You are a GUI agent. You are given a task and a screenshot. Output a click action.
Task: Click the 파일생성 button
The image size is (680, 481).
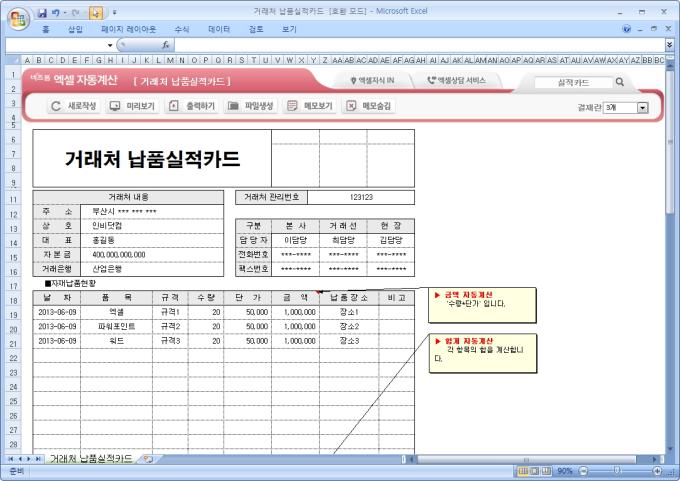click(x=251, y=106)
